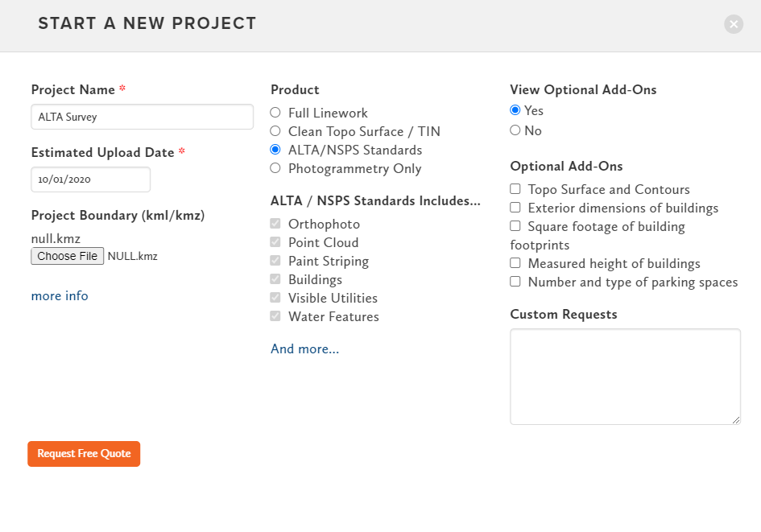761x532 pixels.
Task: Click into the Project Name field
Action: click(142, 117)
